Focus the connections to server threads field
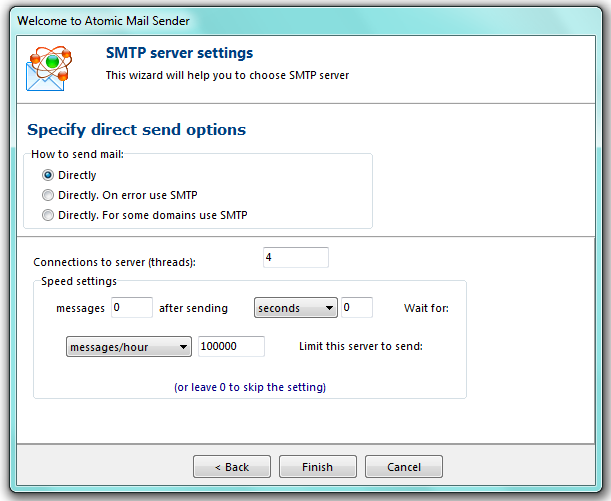611x501 pixels. click(x=295, y=258)
